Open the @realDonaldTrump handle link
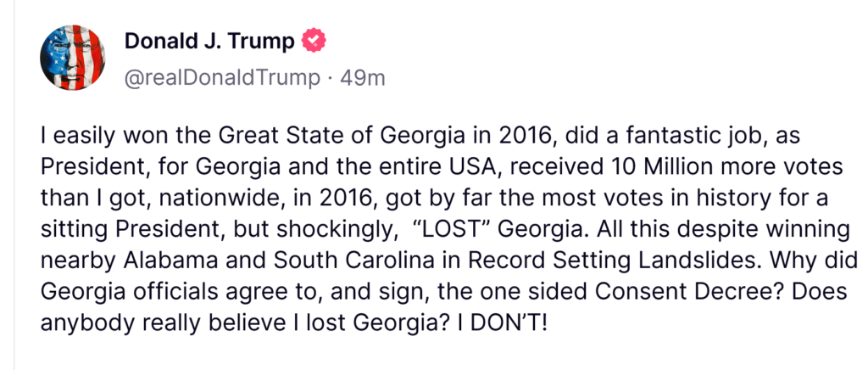 click(222, 78)
